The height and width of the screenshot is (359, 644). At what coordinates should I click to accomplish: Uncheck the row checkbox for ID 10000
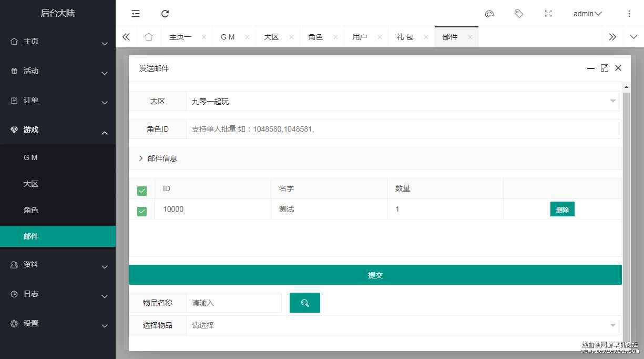coord(142,211)
